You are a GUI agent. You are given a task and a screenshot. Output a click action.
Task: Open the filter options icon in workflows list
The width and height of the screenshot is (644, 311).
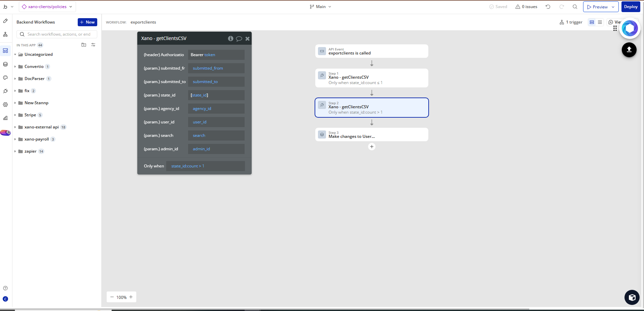(93, 45)
